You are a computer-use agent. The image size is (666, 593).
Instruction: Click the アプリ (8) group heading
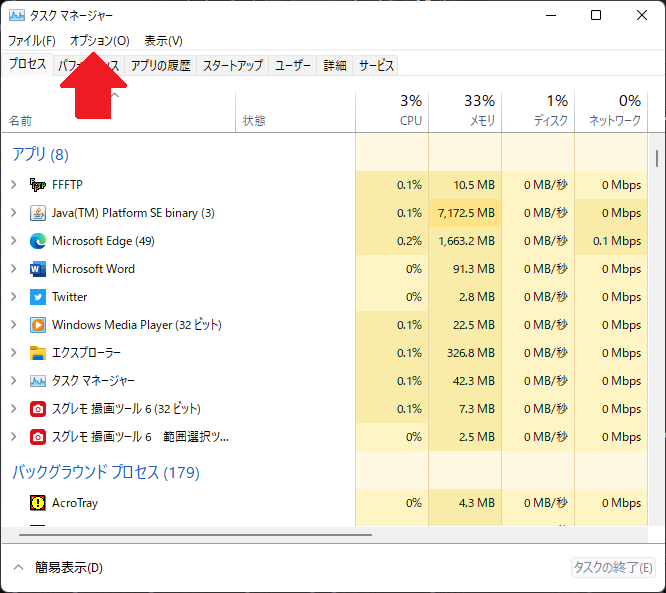click(40, 154)
